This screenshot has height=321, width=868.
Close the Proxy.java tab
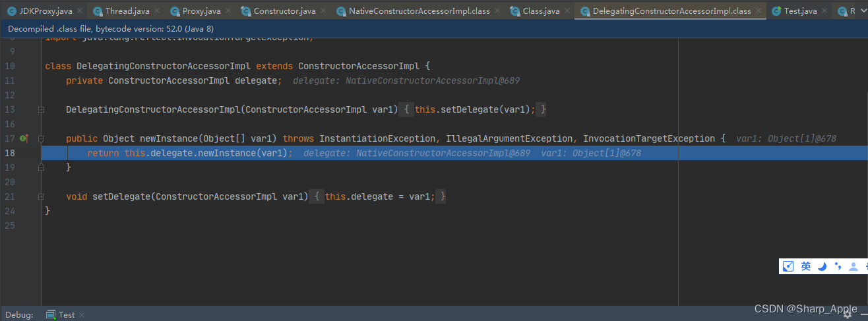(228, 11)
